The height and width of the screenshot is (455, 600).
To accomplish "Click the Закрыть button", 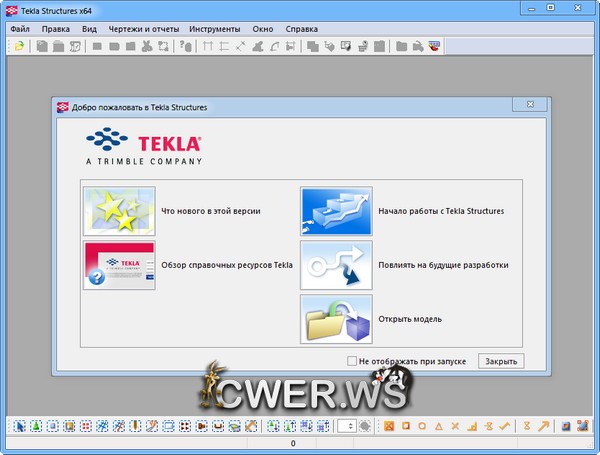I will tap(501, 361).
